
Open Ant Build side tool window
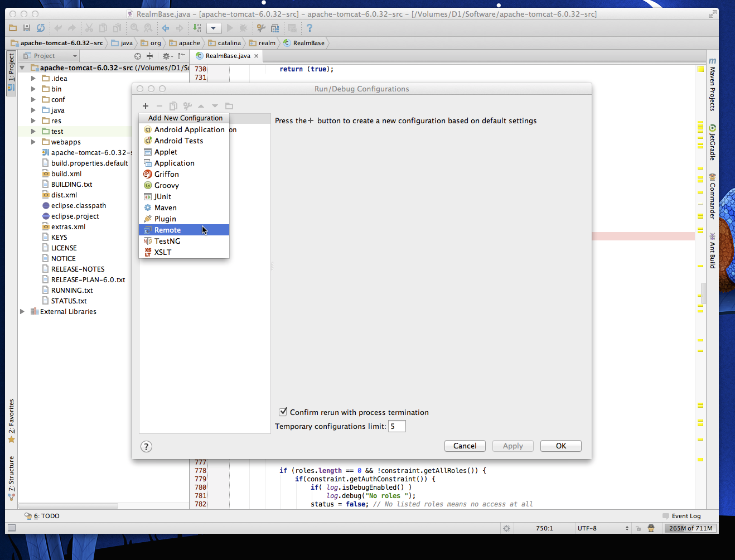pos(713,251)
